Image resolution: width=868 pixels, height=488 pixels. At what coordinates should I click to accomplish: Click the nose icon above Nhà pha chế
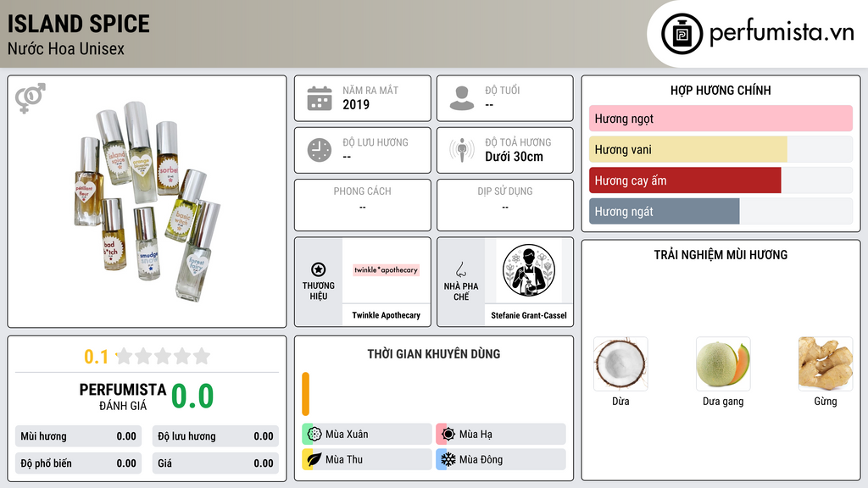tap(460, 269)
